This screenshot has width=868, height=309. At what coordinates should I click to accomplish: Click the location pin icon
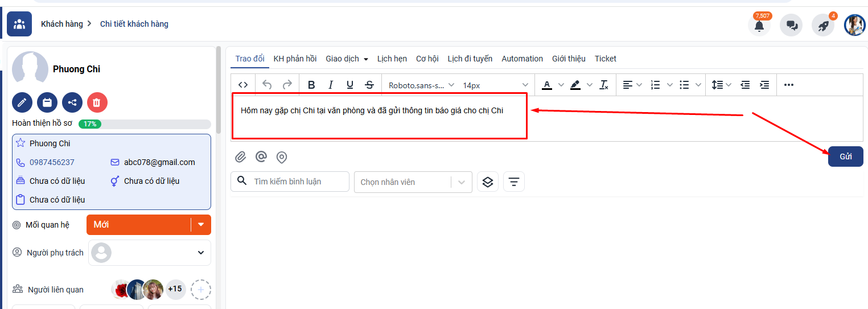point(281,157)
